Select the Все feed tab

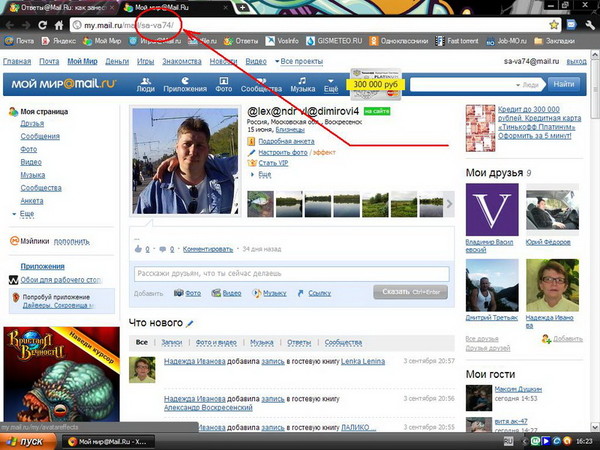point(142,342)
